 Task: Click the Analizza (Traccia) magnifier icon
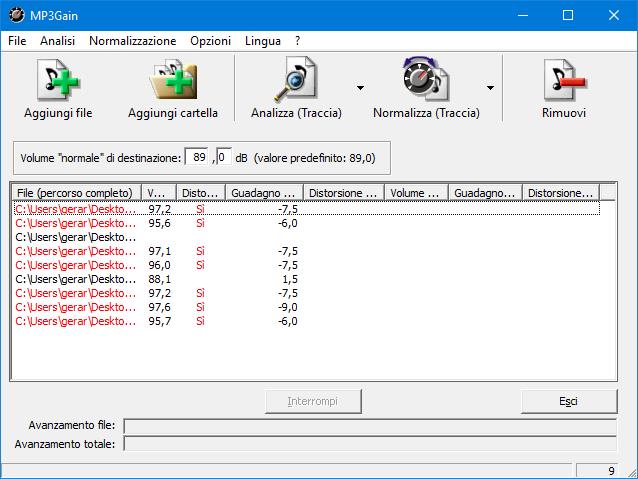point(296,79)
